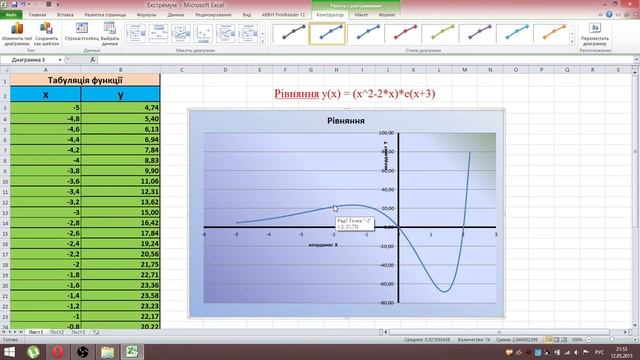
Task: Click inside the formula bar
Action: pyautogui.click(x=365, y=60)
